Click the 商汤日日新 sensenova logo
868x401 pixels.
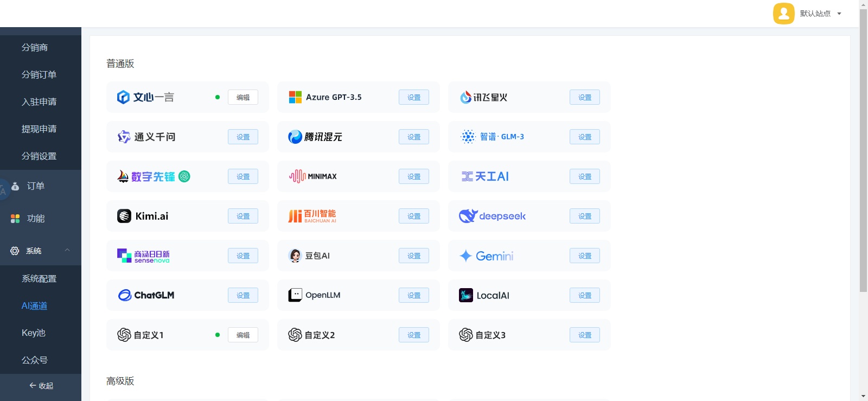click(143, 256)
